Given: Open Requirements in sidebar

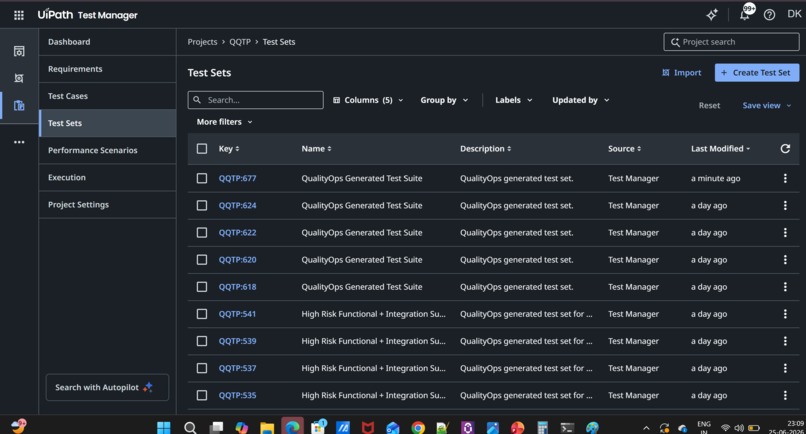Looking at the screenshot, I should pyautogui.click(x=107, y=69).
